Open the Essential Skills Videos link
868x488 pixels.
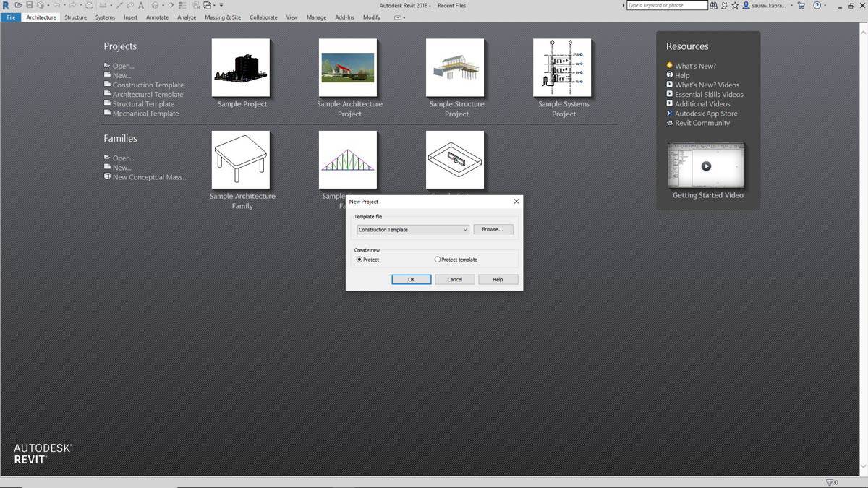tap(709, 94)
